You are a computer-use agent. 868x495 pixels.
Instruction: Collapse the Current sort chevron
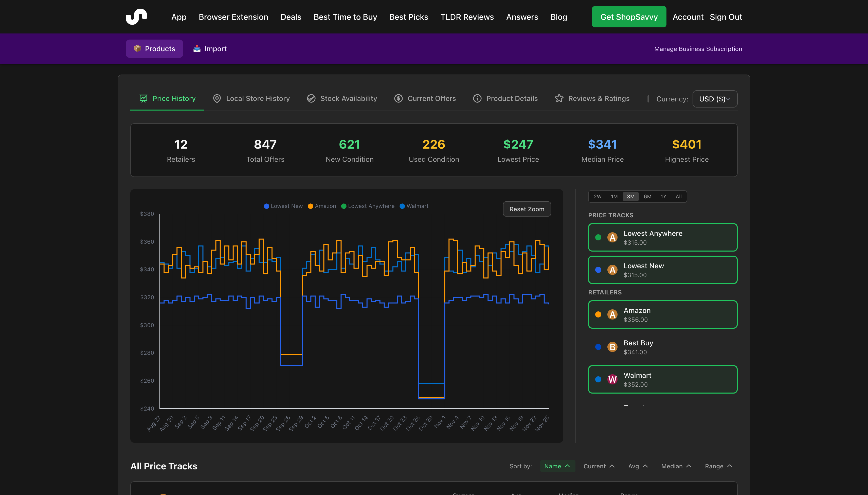coord(612,466)
